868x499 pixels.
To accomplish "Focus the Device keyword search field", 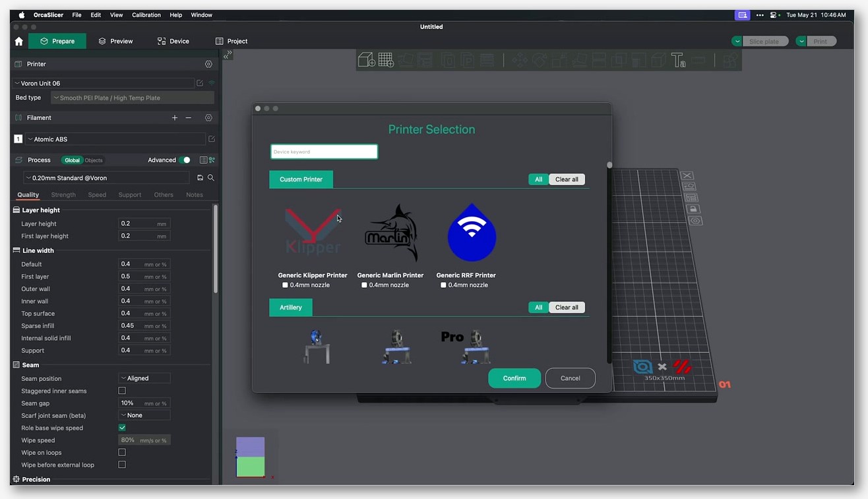I will pos(324,152).
